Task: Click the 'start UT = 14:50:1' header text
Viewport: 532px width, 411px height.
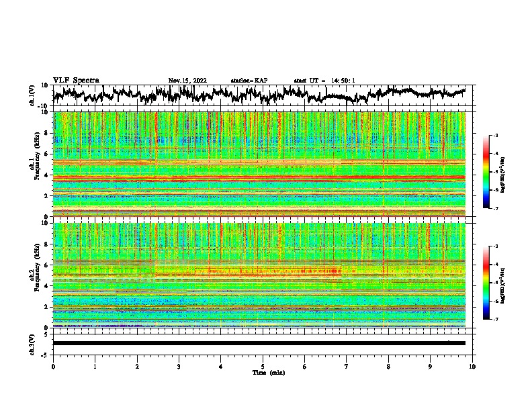Action: [324, 81]
